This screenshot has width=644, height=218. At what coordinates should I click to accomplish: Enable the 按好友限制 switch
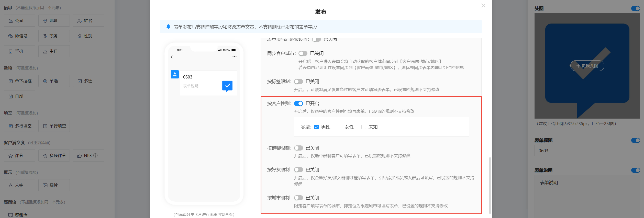pos(298,170)
